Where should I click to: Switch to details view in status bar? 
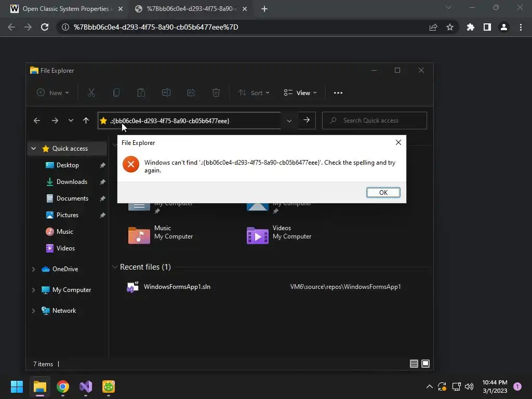(x=414, y=364)
